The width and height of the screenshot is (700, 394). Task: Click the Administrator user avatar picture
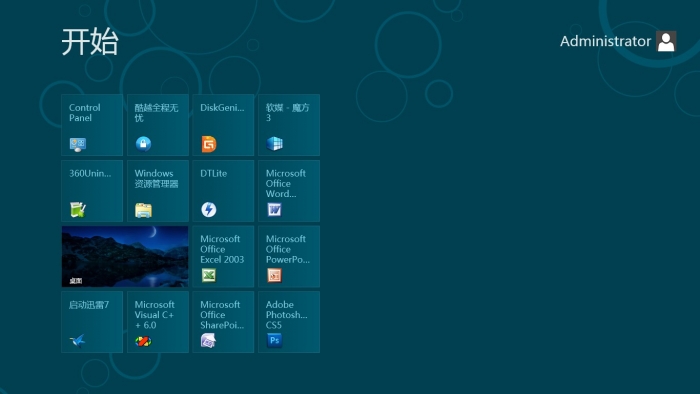click(666, 41)
